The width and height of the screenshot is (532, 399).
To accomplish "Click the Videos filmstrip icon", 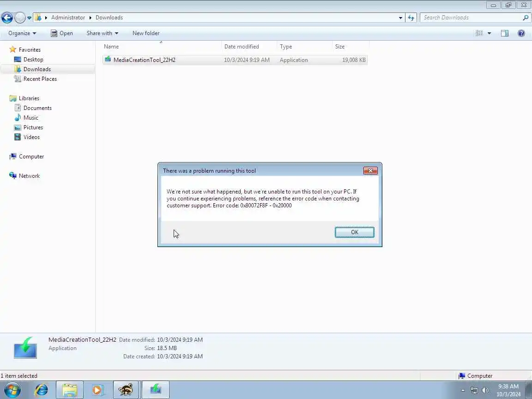I will (x=17, y=137).
